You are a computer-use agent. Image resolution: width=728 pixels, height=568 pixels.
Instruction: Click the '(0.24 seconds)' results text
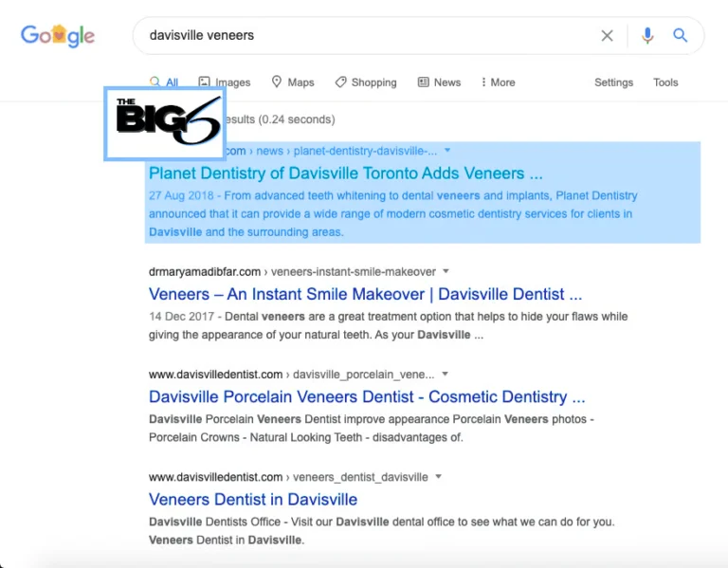click(297, 119)
